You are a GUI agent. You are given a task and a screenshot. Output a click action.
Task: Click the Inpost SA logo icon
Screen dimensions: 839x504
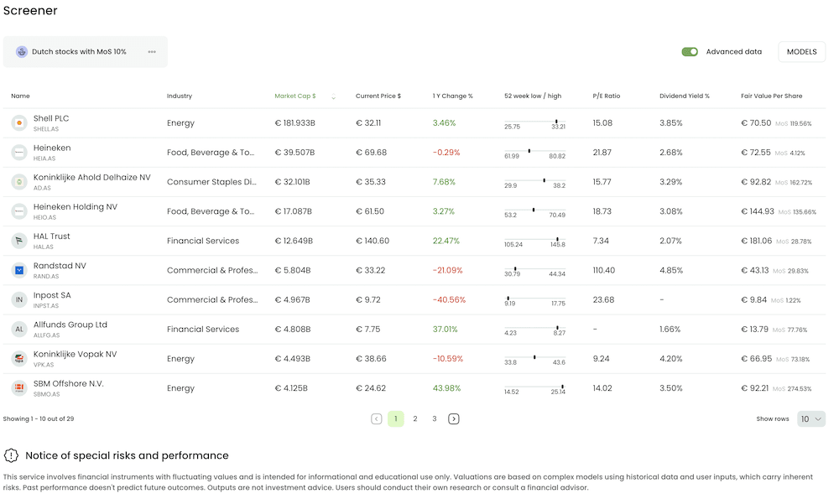19,299
